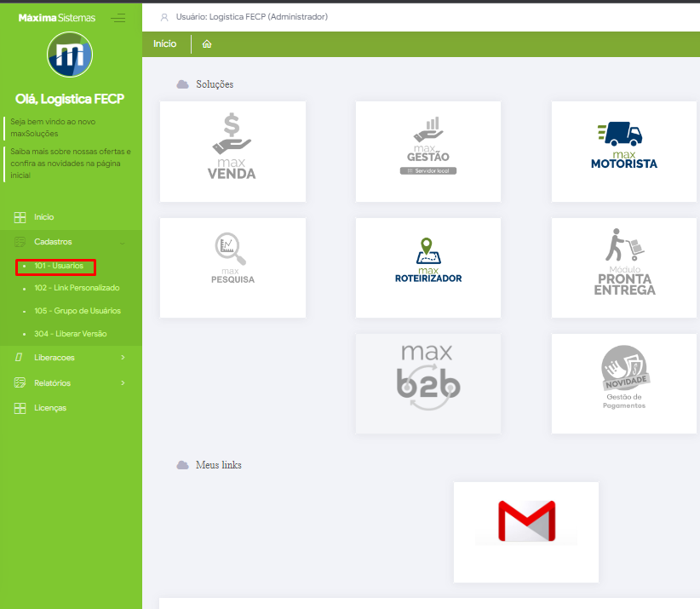
Task: Collapse the Cadastros menu chevron
Action: [123, 243]
